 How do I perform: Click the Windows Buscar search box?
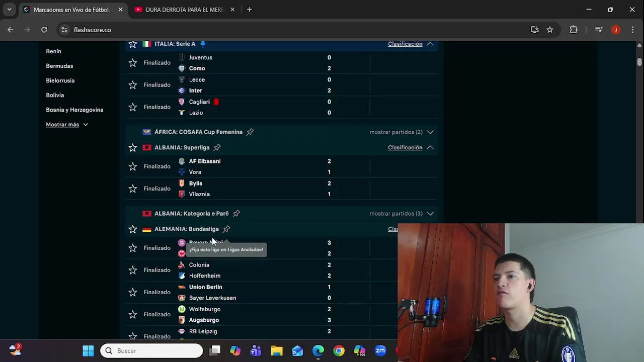151,350
